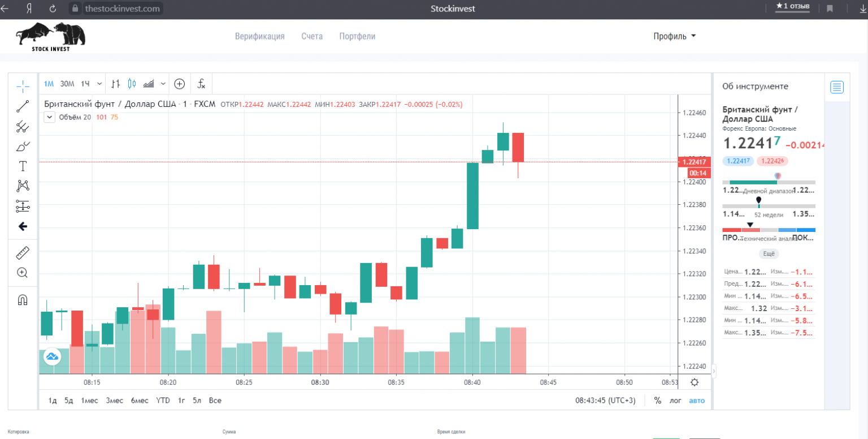Click the red ask price 1.22426 pill
This screenshot has width=868, height=439.
(772, 161)
